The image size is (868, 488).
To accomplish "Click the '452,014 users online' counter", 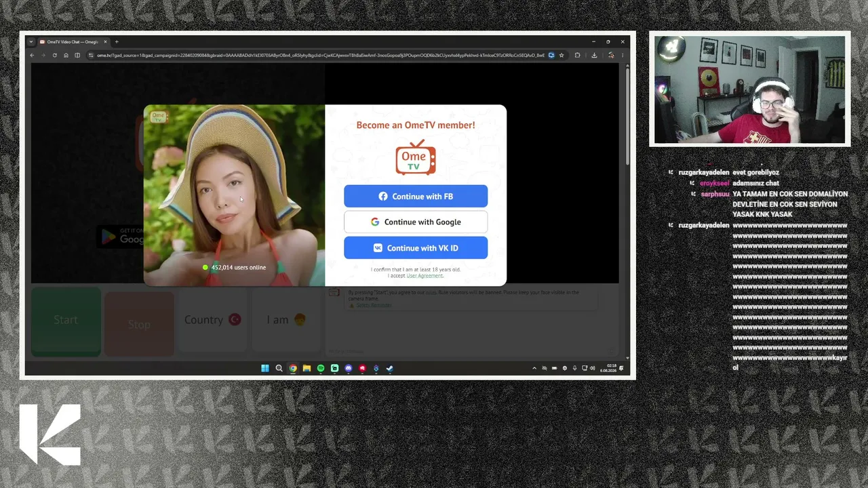I will (234, 268).
